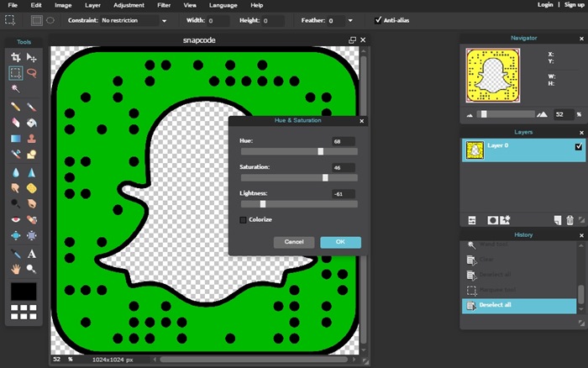Click the Navigator zoom slider handle
The width and height of the screenshot is (588, 368).
click(484, 114)
